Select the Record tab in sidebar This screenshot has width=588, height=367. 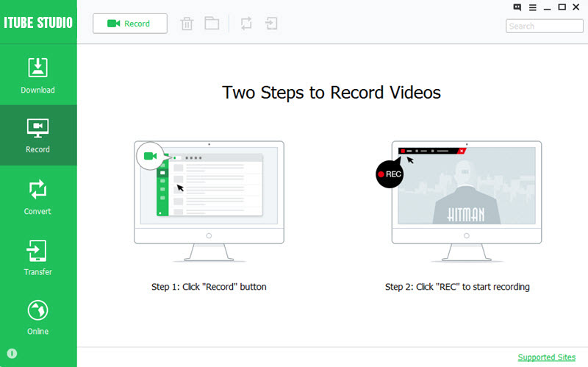click(38, 135)
